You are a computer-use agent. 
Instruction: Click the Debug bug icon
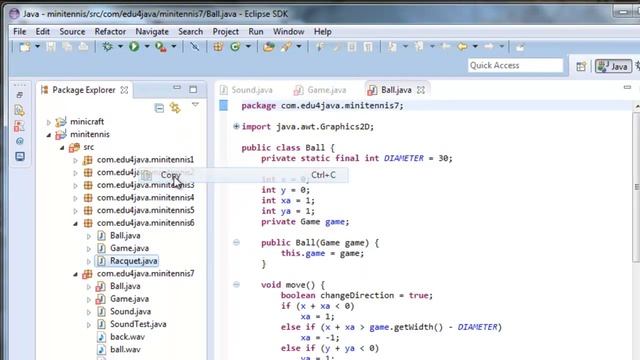click(x=108, y=47)
